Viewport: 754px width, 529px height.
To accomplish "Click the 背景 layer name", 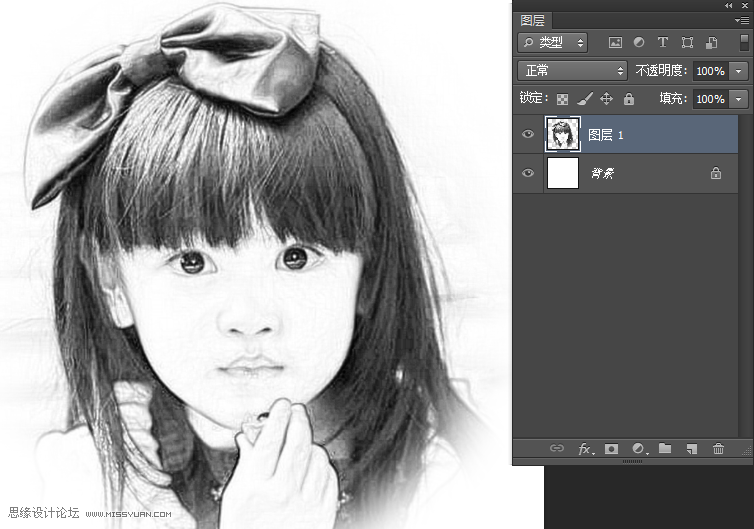I will (x=603, y=173).
